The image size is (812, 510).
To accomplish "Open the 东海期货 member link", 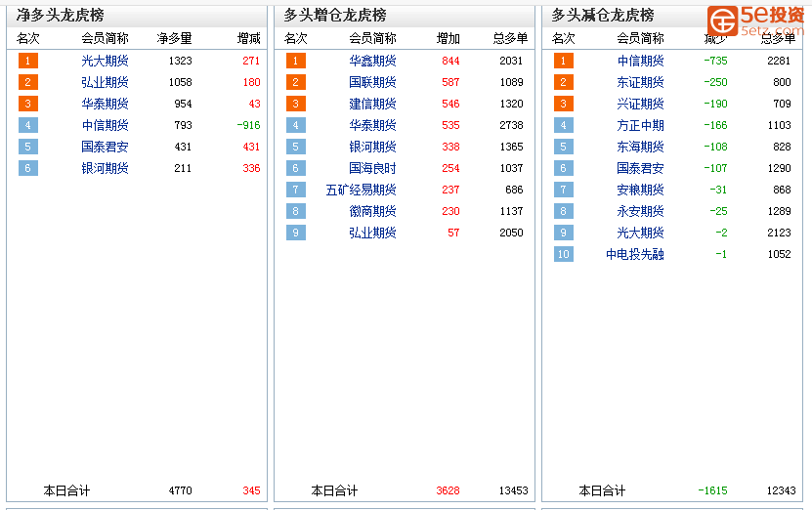I will (640, 147).
